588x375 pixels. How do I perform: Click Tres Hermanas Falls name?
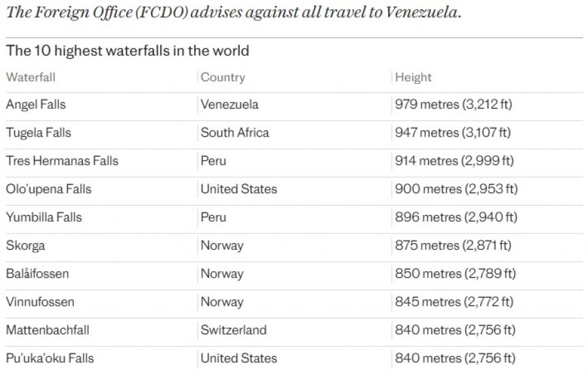62,161
